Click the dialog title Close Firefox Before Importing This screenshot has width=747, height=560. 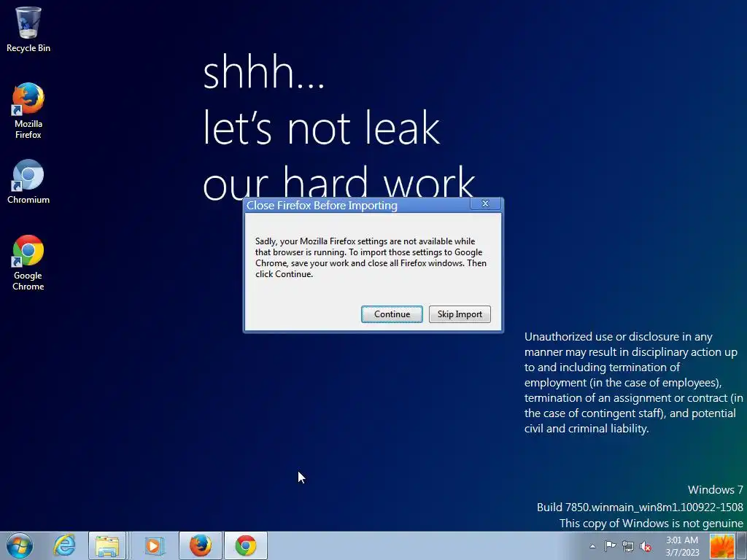(322, 205)
